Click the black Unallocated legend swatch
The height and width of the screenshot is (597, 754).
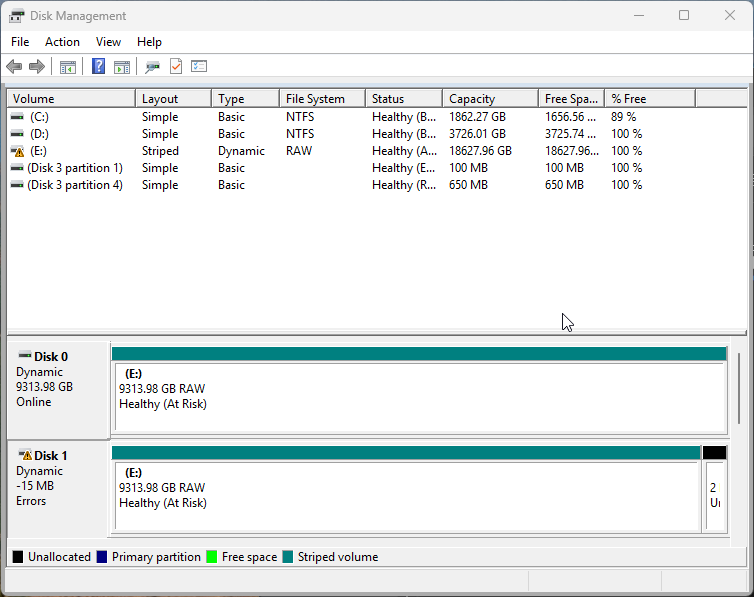tap(18, 557)
